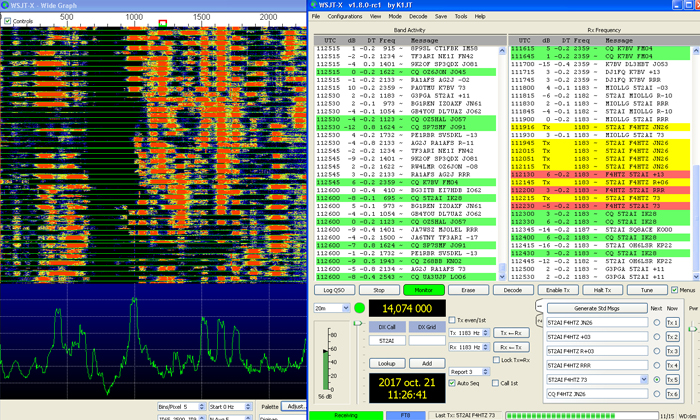Click the Band Activity vertical scrollbar
700x420 pixels.
coord(502,163)
